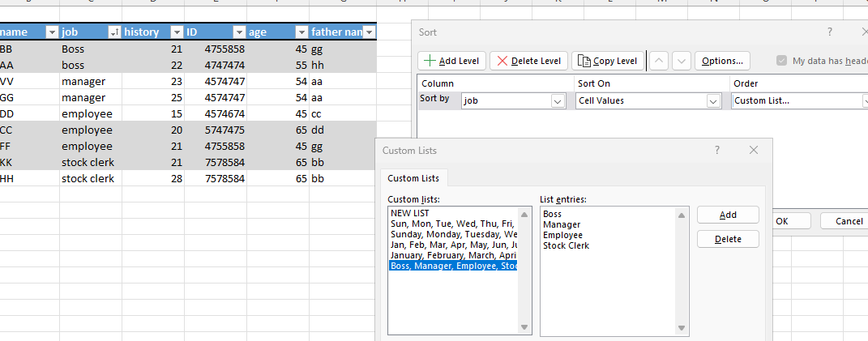Select cell with ID 4747474
The width and height of the screenshot is (868, 341).
tap(216, 66)
